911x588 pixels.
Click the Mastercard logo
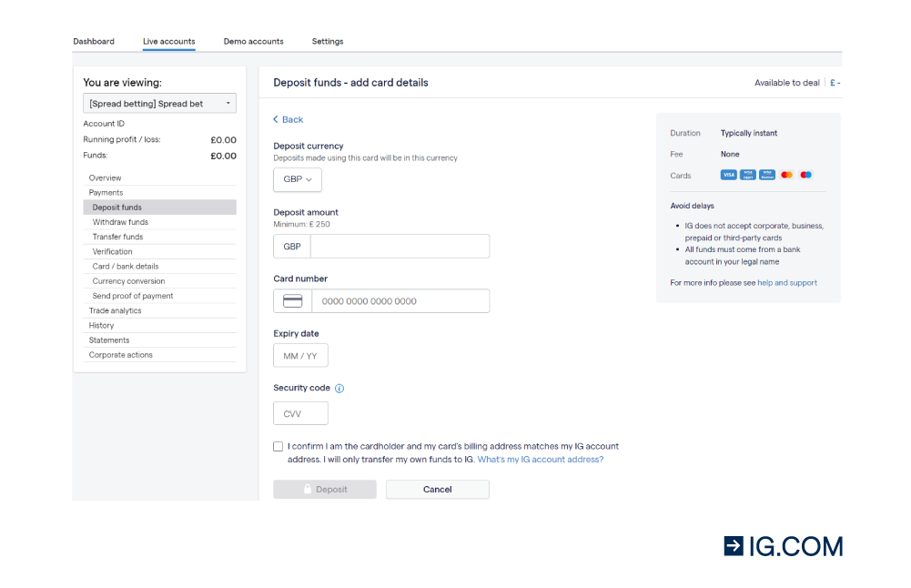click(786, 175)
